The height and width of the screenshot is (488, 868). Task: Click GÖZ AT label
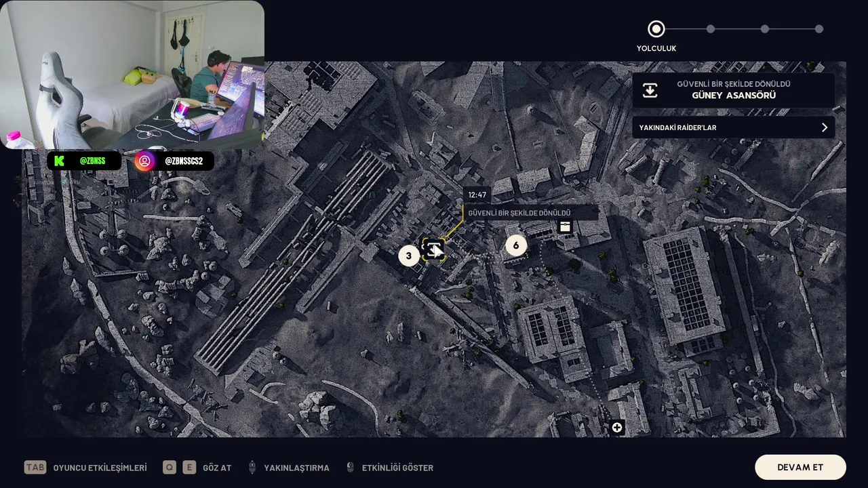pyautogui.click(x=217, y=468)
